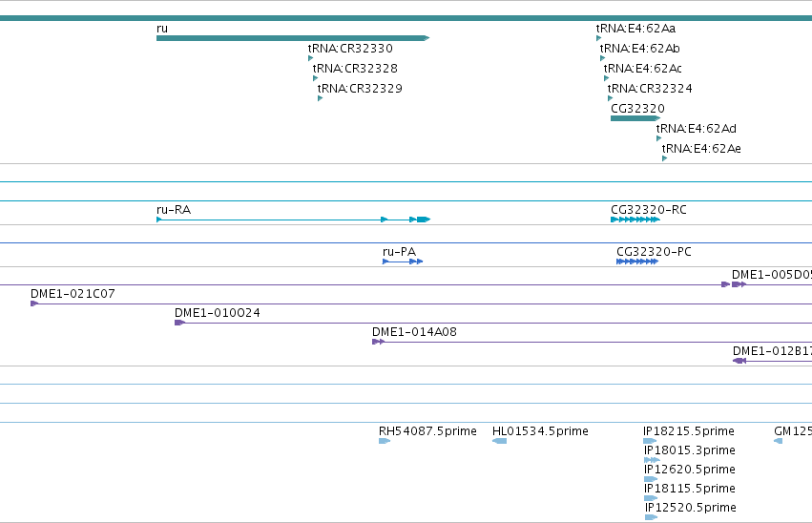Click the CG32320-RC label

point(649,210)
